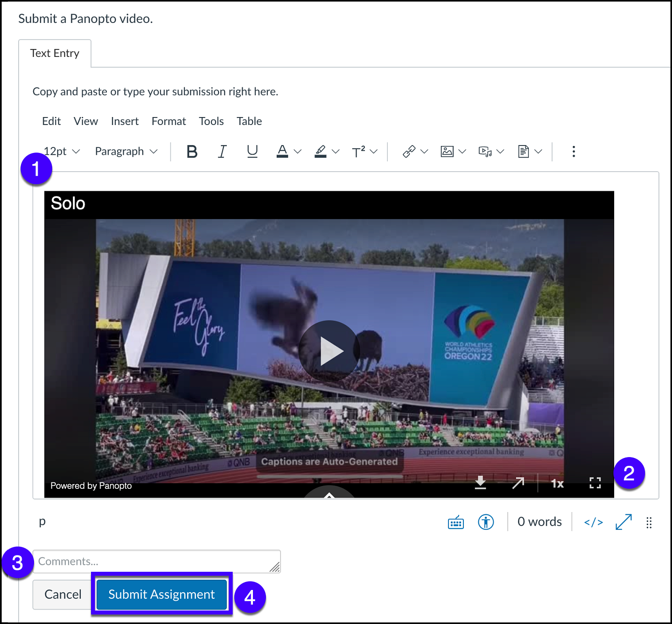Open the Insert menu
The width and height of the screenshot is (672, 624).
[x=125, y=121]
